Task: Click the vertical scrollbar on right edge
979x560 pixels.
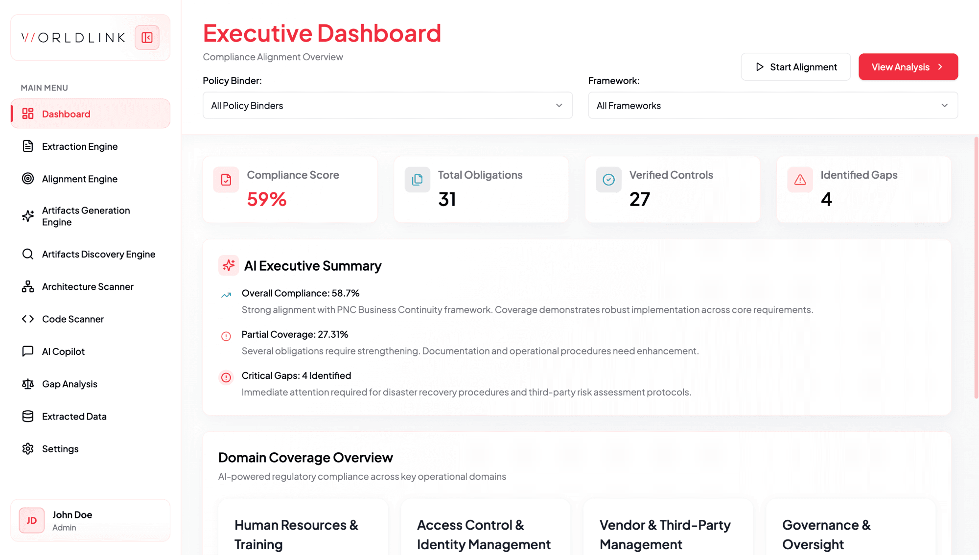Action: (976, 267)
